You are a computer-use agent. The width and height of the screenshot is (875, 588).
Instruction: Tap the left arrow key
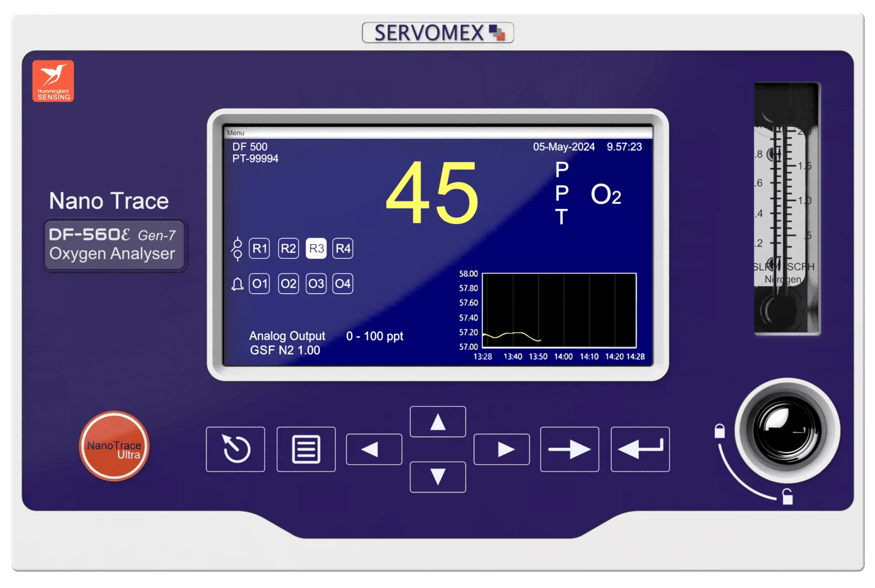(x=374, y=449)
